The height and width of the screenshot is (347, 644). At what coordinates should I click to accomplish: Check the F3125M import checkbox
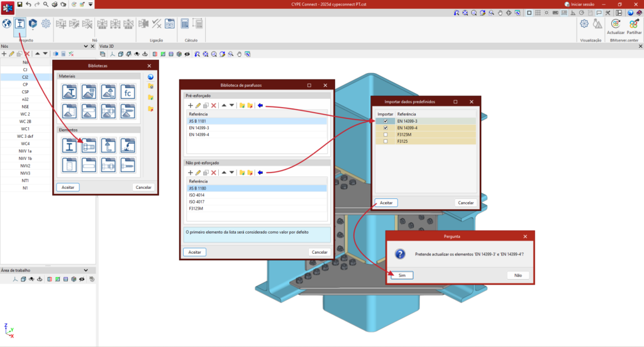click(x=386, y=134)
